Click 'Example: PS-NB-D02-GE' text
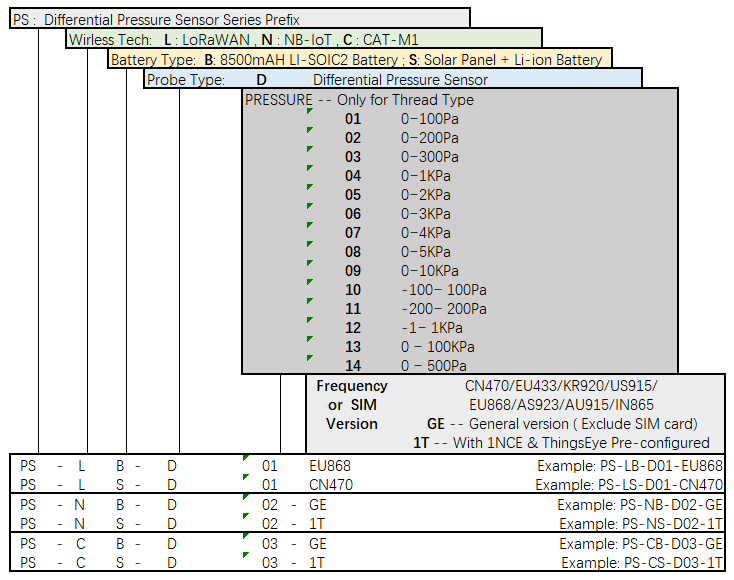 click(x=640, y=505)
